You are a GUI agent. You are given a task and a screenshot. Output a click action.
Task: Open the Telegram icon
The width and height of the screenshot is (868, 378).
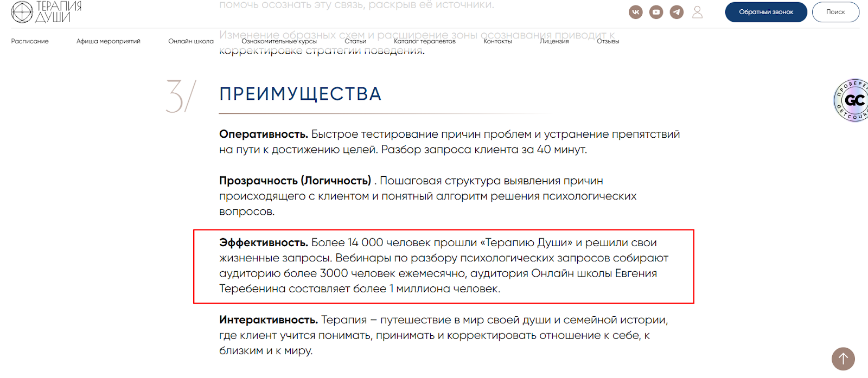tap(676, 12)
